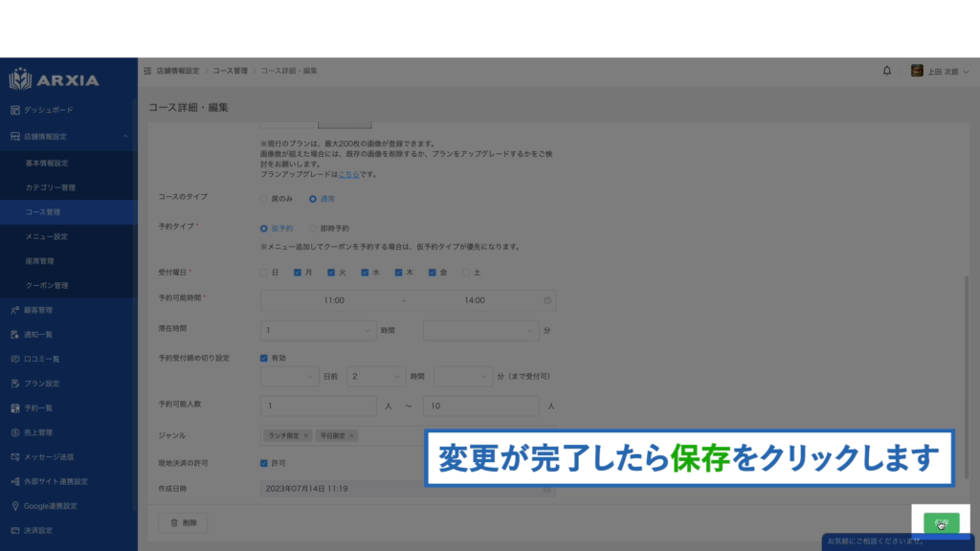
Task: Select the 即時予約 radio button
Action: pyautogui.click(x=313, y=230)
